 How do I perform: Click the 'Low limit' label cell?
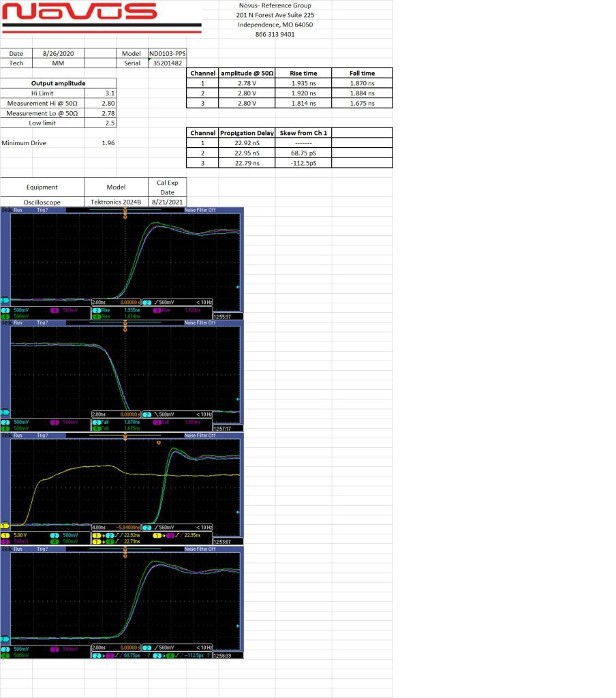tap(42, 123)
